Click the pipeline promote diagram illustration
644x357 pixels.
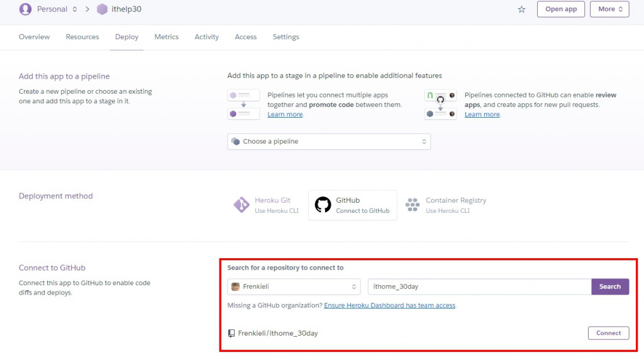pyautogui.click(x=243, y=105)
